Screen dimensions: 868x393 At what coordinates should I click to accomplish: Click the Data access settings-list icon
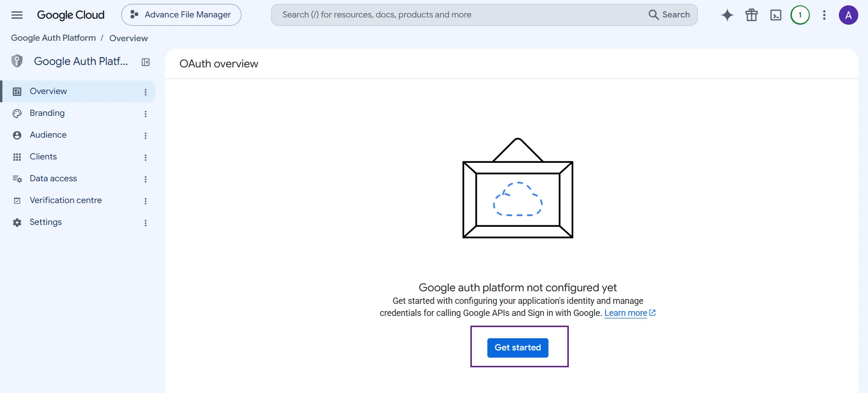pos(17,179)
